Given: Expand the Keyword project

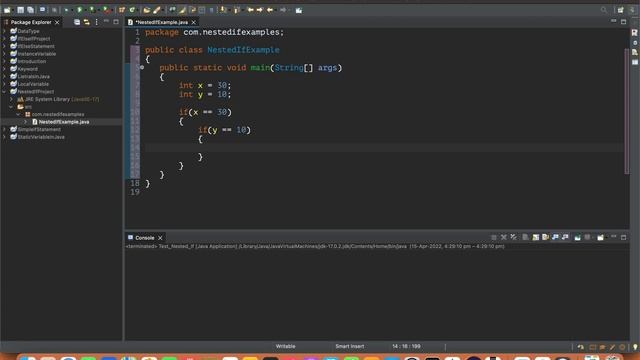Looking at the screenshot, I should point(4,69).
